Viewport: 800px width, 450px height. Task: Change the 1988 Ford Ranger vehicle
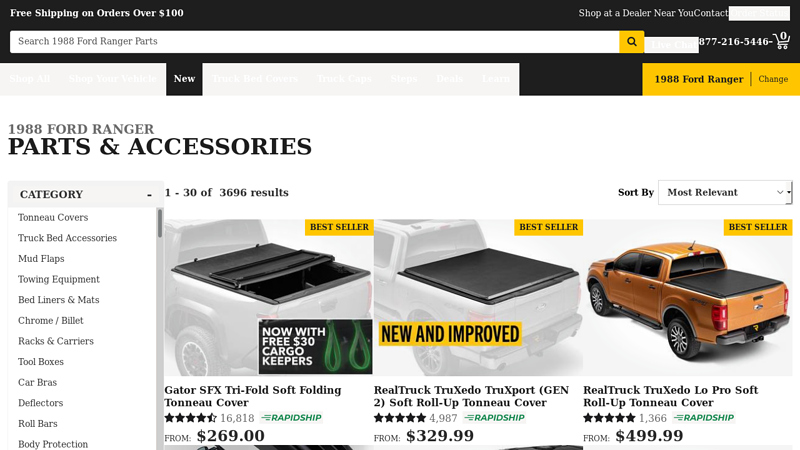(x=773, y=79)
